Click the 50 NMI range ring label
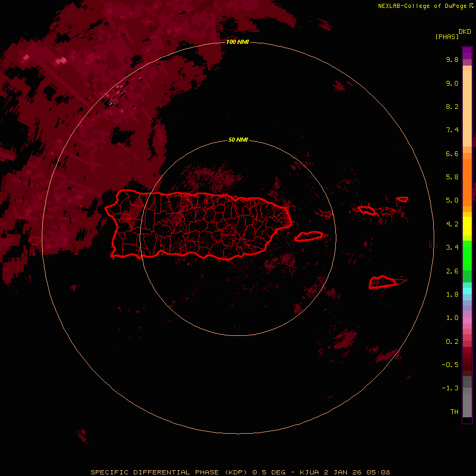This screenshot has height=476, width=476. coord(238,140)
